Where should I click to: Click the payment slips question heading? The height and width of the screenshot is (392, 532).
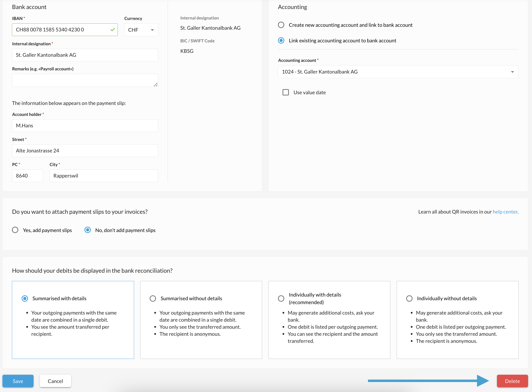80,212
